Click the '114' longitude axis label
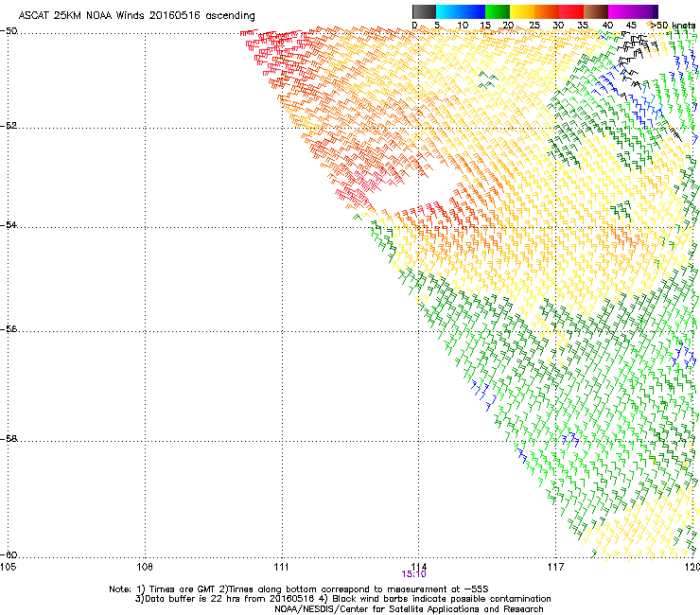The width and height of the screenshot is (700, 615). 418,567
